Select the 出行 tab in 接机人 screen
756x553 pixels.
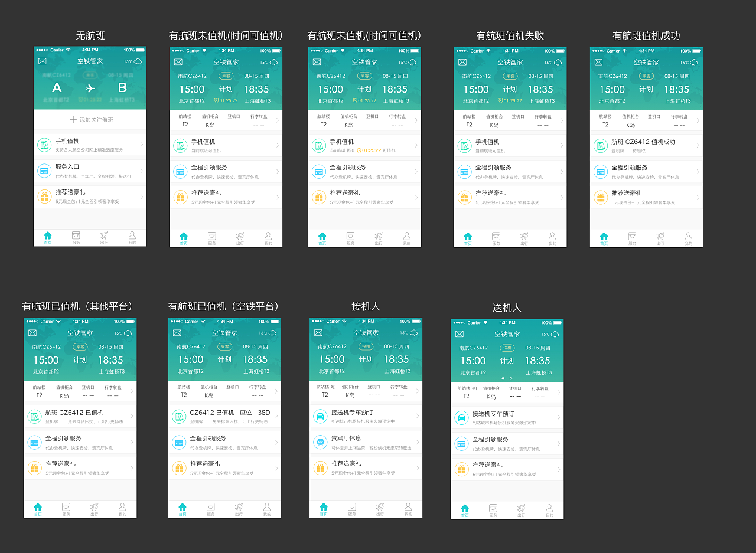[380, 509]
